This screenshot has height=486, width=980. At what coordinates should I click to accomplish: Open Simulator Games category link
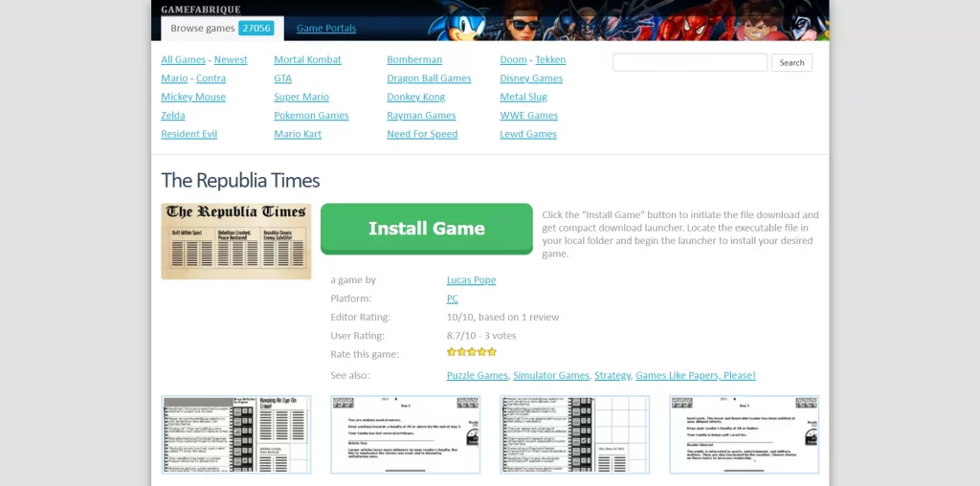551,375
